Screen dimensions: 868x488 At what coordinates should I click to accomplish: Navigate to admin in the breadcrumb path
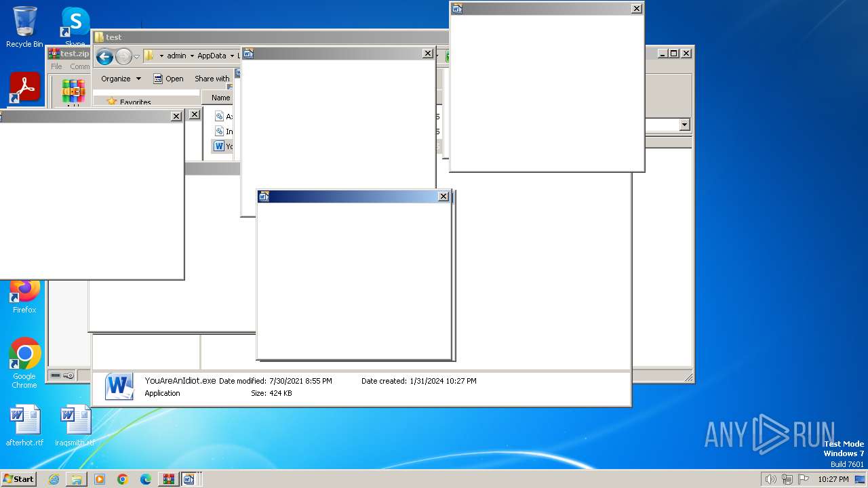pos(176,56)
